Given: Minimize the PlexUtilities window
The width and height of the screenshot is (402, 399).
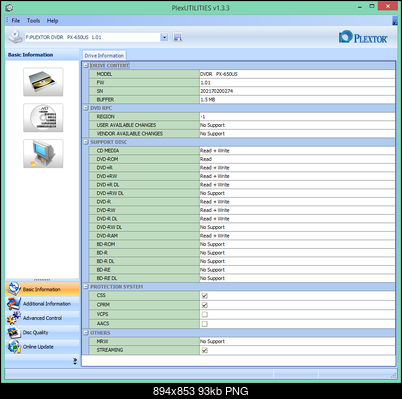Looking at the screenshot, I should (x=360, y=7).
